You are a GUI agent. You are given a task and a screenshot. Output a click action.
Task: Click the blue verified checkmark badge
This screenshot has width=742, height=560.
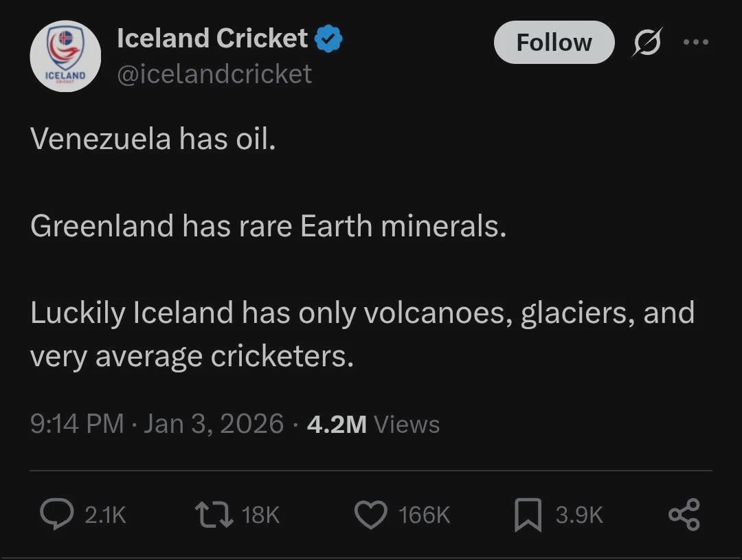[329, 39]
